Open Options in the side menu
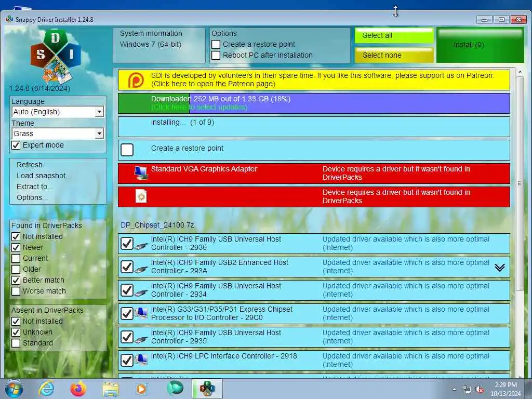This screenshot has height=399, width=532. (x=32, y=197)
